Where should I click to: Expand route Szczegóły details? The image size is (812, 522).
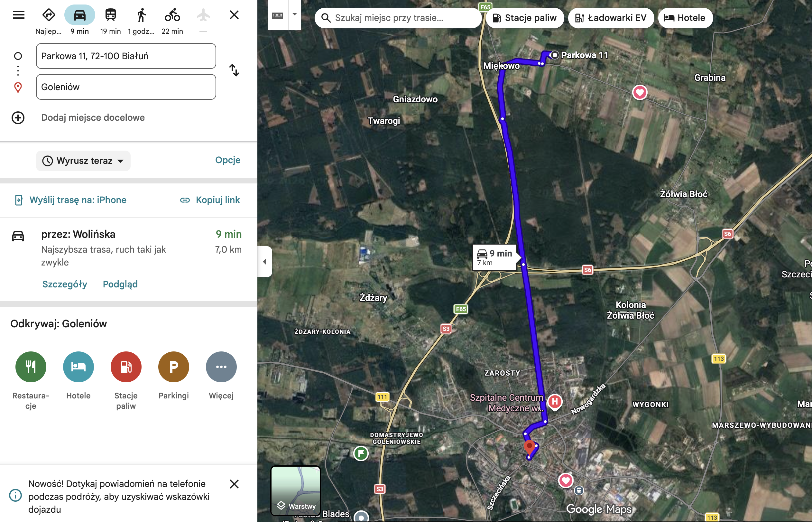[x=65, y=284]
